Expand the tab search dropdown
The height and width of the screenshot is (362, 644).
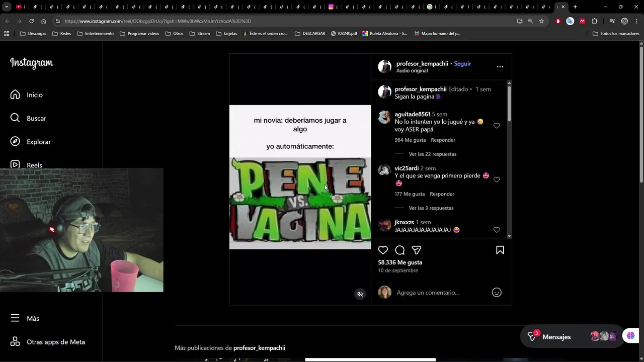click(x=7, y=7)
